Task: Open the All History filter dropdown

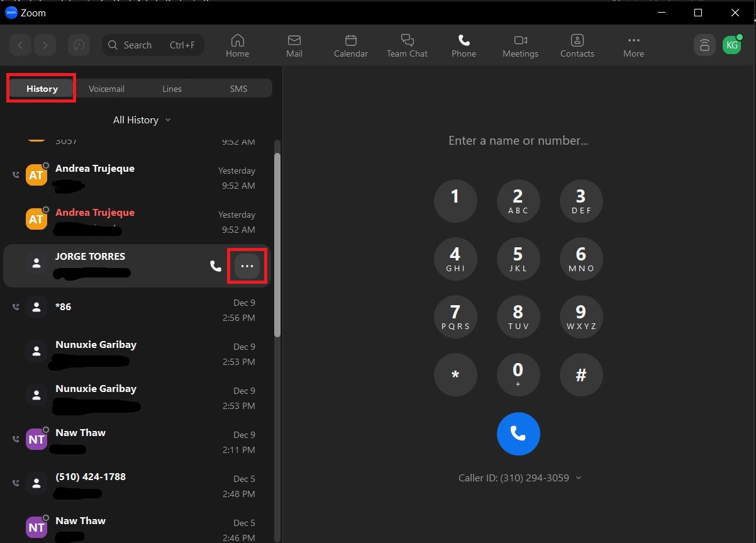Action: click(142, 120)
